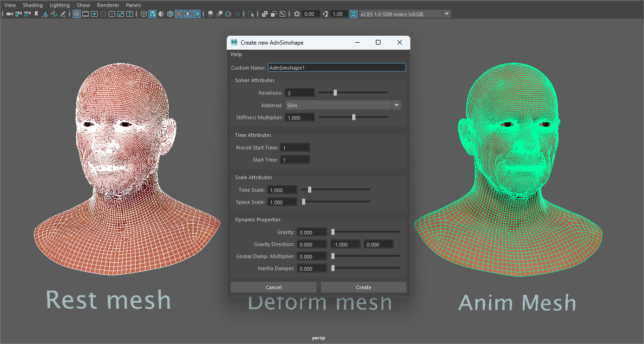Click the Custom Name input field
This screenshot has height=344, width=644.
point(336,67)
